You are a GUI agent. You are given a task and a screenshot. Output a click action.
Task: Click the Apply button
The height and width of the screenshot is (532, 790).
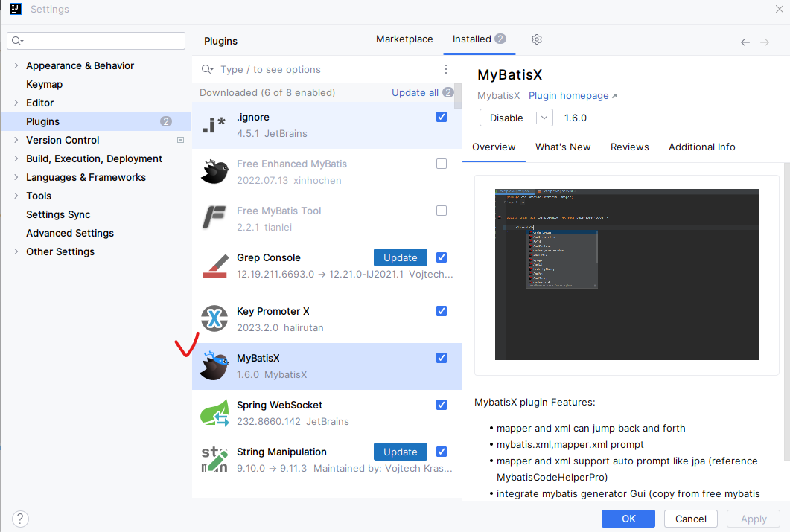point(754,519)
